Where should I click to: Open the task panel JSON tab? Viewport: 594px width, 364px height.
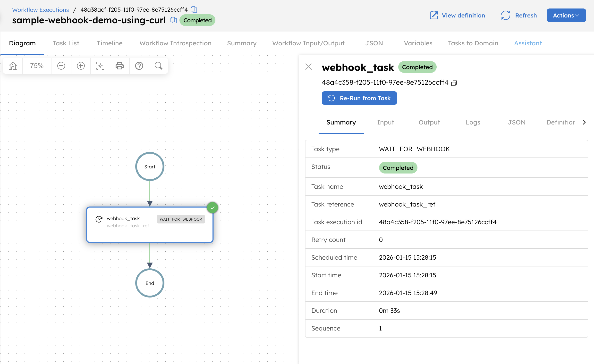click(x=517, y=123)
